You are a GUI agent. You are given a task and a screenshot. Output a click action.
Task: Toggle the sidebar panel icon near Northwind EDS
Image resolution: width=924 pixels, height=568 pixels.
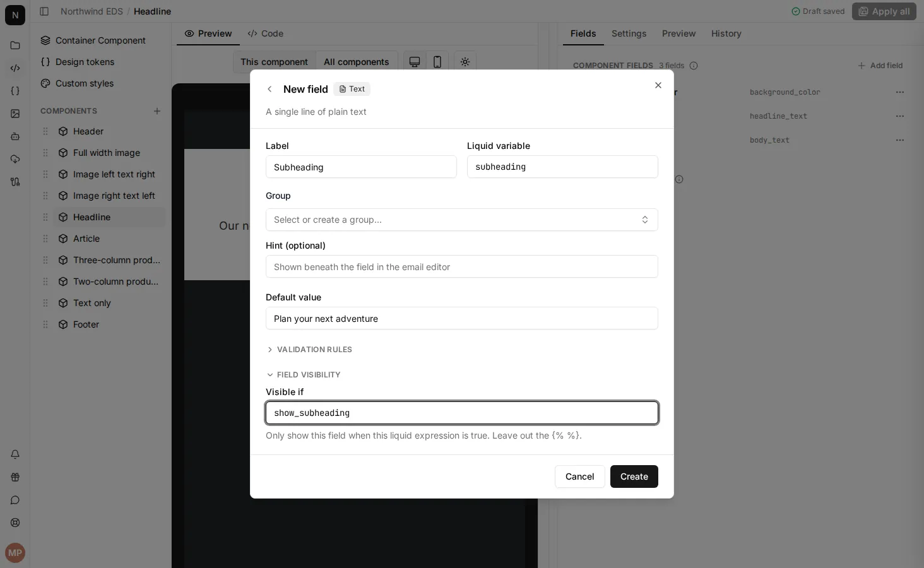[x=44, y=11]
